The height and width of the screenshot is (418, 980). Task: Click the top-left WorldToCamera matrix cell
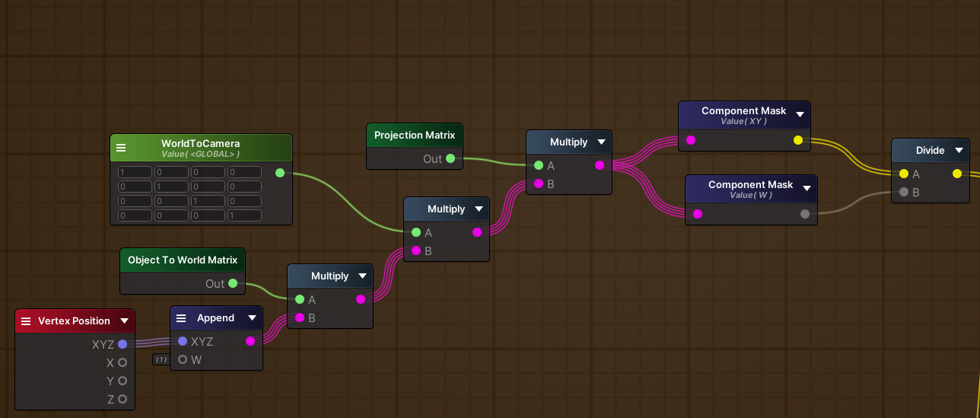coord(134,173)
